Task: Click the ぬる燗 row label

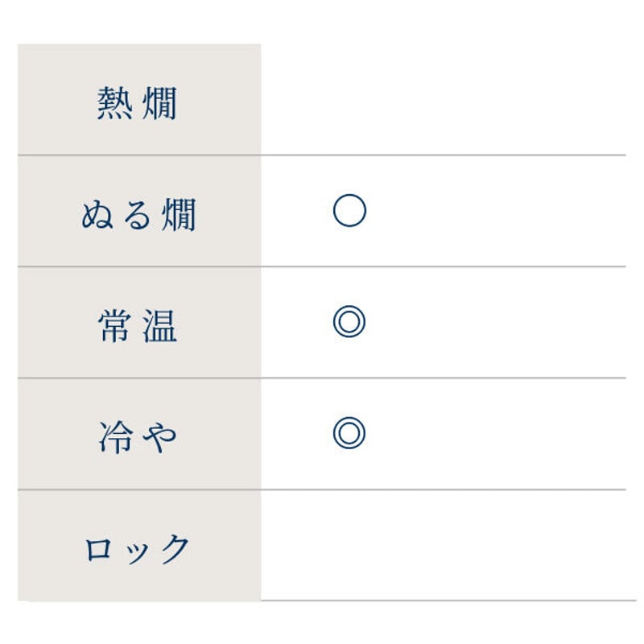Action: pos(138,215)
